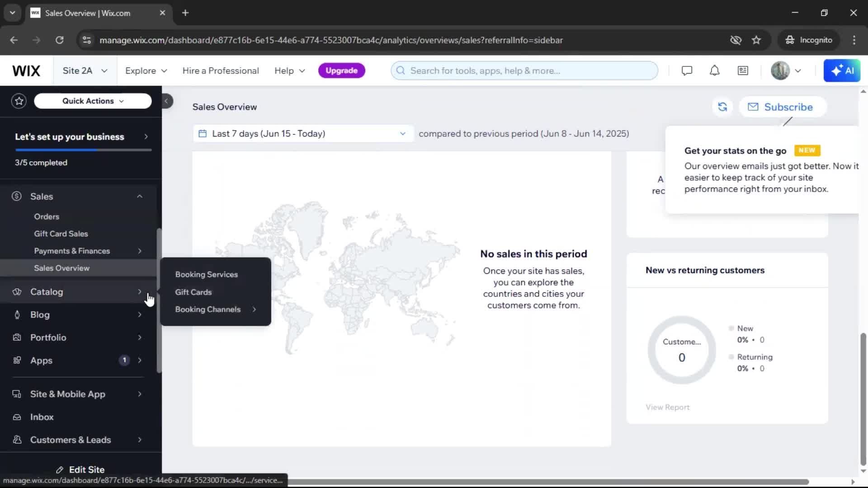Viewport: 868px width, 488px height.
Task: Click the site information icon in address bar
Action: pyautogui.click(x=86, y=40)
